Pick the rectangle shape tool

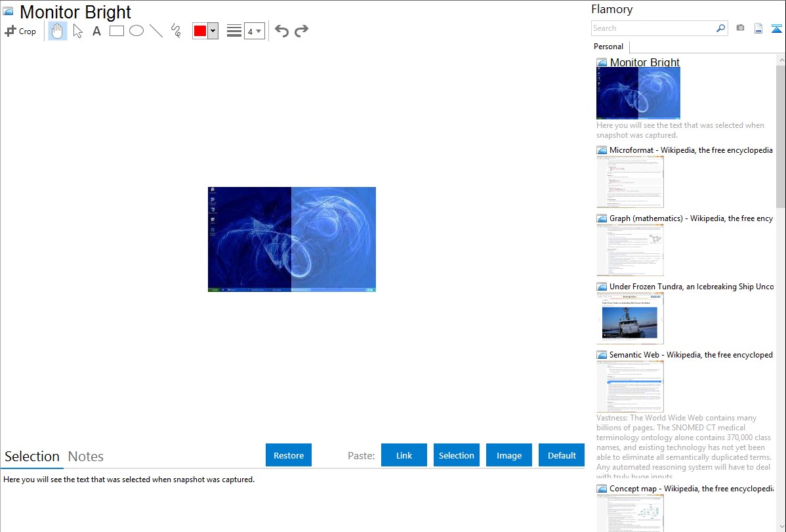(117, 31)
